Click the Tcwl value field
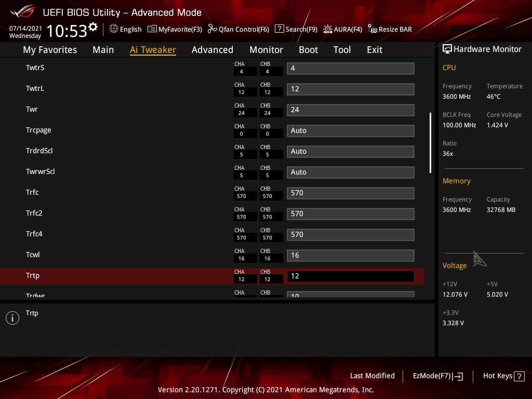 pyautogui.click(x=351, y=256)
